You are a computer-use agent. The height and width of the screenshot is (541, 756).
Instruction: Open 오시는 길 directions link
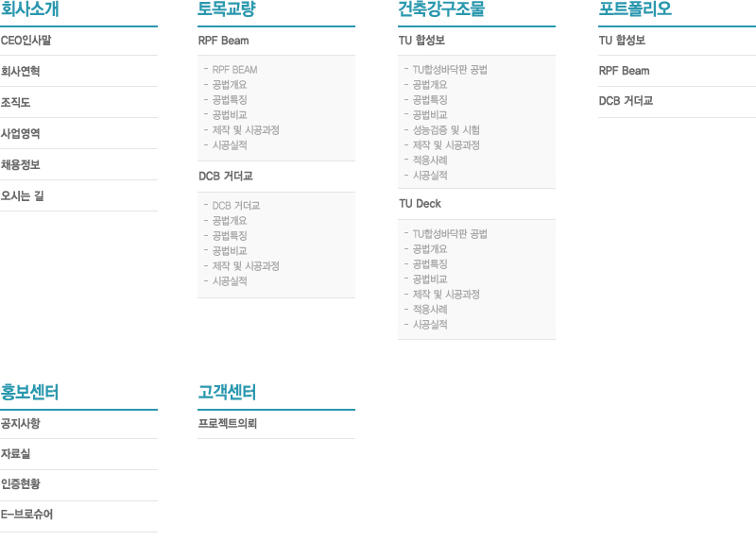click(x=23, y=196)
